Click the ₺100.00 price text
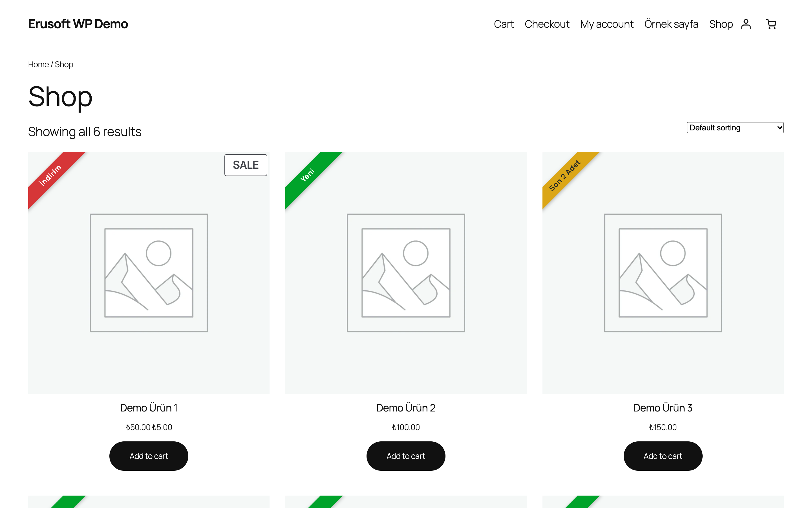 (x=406, y=427)
